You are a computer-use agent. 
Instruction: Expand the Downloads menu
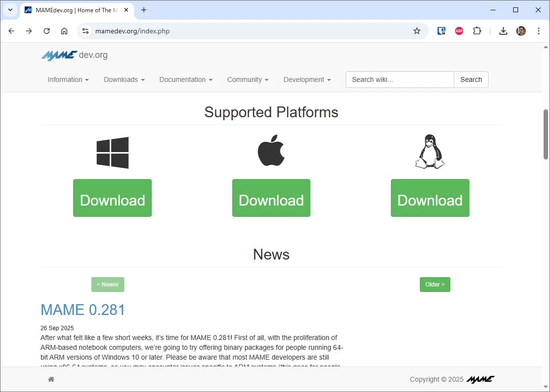[124, 79]
